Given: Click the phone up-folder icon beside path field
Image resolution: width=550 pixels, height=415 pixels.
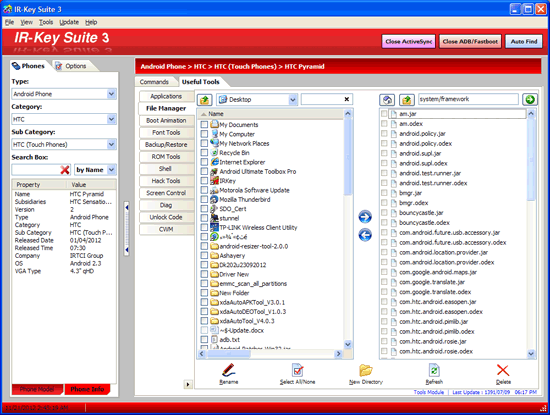Looking at the screenshot, I should click(x=407, y=100).
